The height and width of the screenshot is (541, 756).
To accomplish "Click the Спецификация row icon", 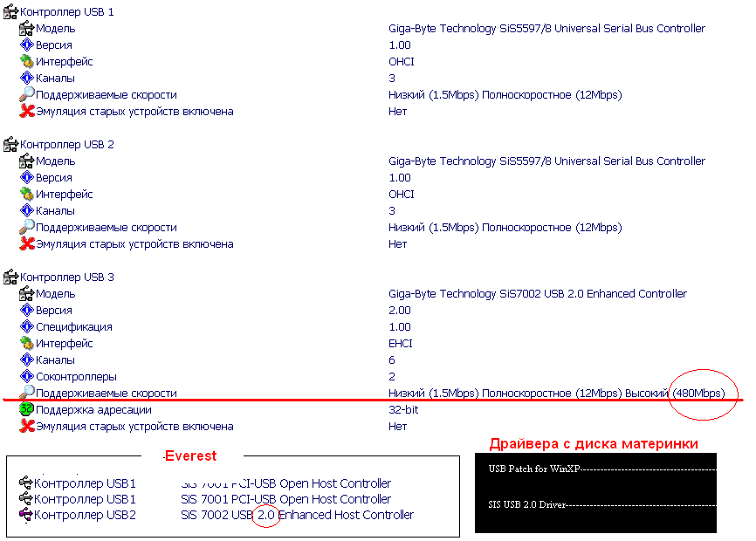I will [x=27, y=327].
